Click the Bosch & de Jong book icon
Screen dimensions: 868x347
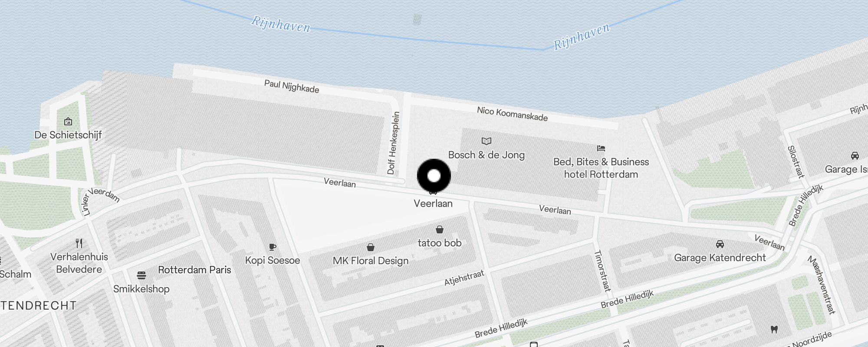coord(487,141)
